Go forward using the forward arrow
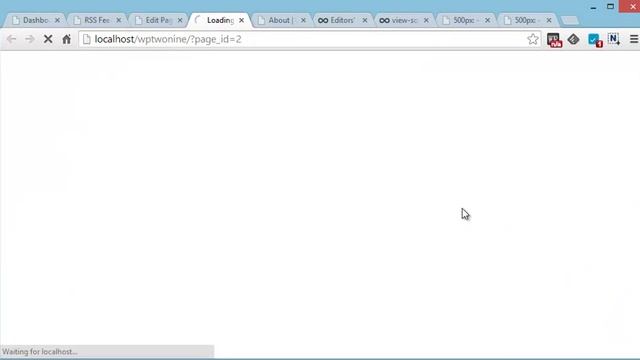This screenshot has width=640, height=360. coord(29,39)
